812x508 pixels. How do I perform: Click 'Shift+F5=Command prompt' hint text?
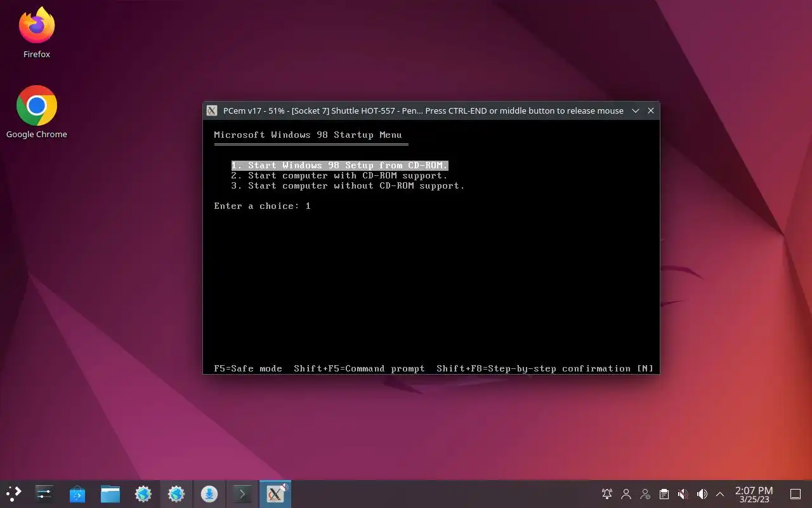(x=359, y=368)
